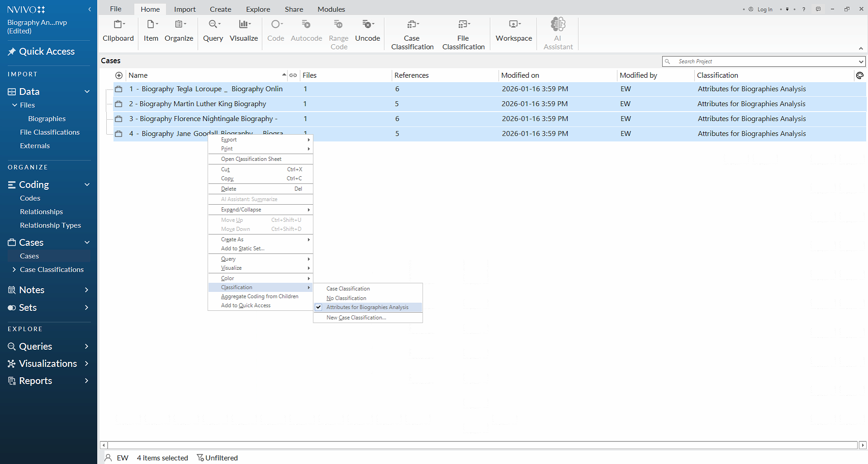The width and height of the screenshot is (868, 464).
Task: Open the Search Project dropdown arrow
Action: click(861, 61)
